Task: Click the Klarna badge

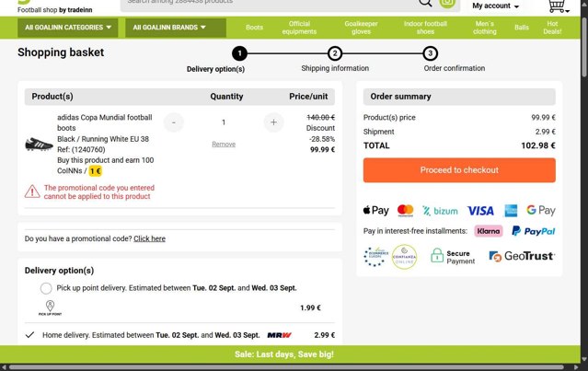Action: click(x=489, y=231)
